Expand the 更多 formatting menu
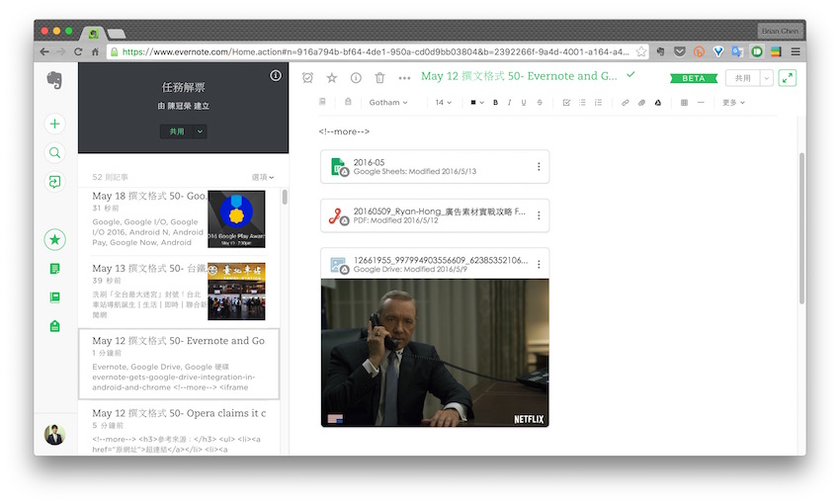The height and width of the screenshot is (504, 840). coord(733,103)
